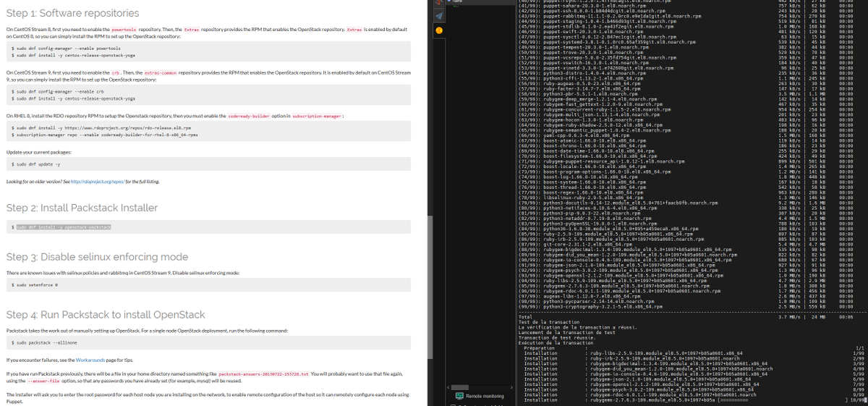The width and height of the screenshot is (868, 406).
Task: Click the subscription-manager repos --enable command
Action: pyautogui.click(x=106, y=135)
